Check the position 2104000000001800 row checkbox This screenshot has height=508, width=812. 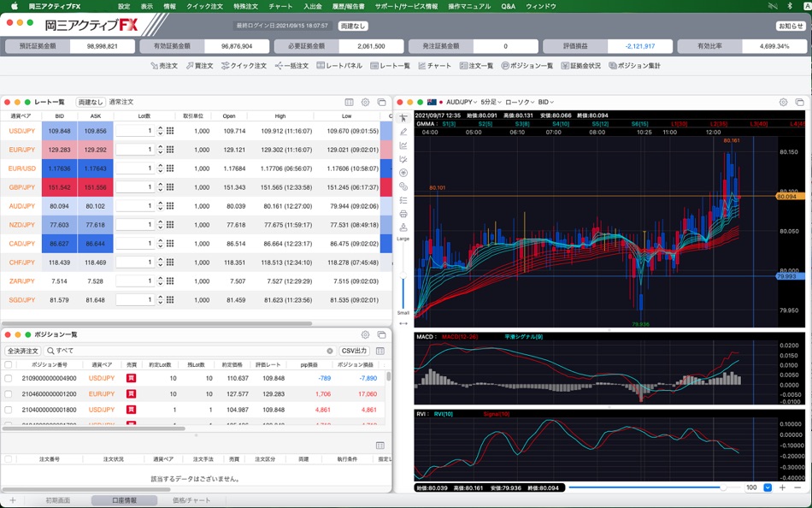click(9, 410)
